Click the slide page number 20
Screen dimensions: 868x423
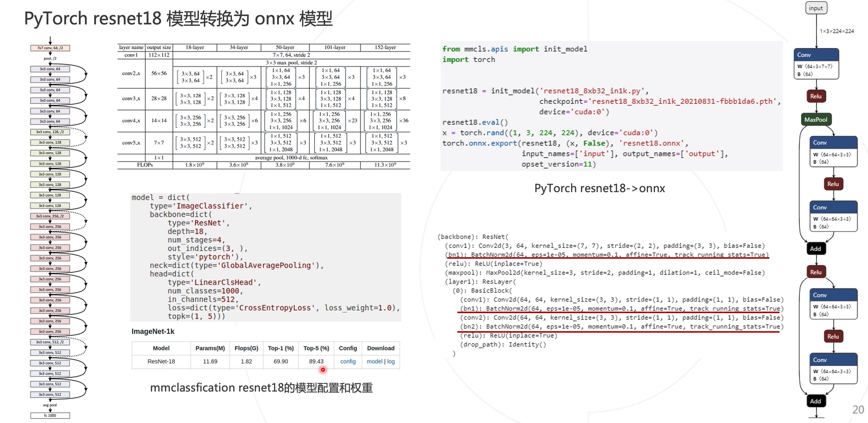(x=858, y=410)
